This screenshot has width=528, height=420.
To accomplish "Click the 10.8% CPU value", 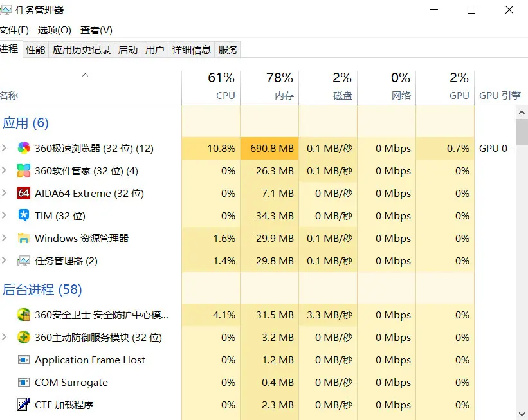I will coord(221,148).
